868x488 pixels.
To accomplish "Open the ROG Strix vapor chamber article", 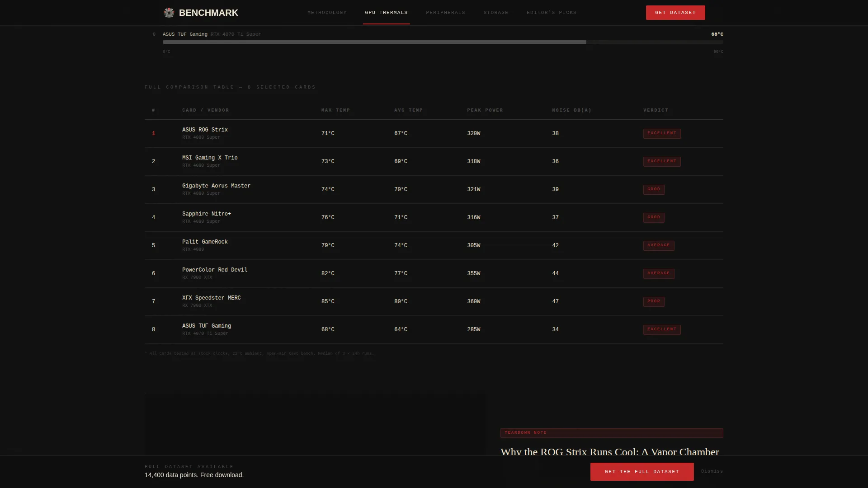I will [609, 452].
